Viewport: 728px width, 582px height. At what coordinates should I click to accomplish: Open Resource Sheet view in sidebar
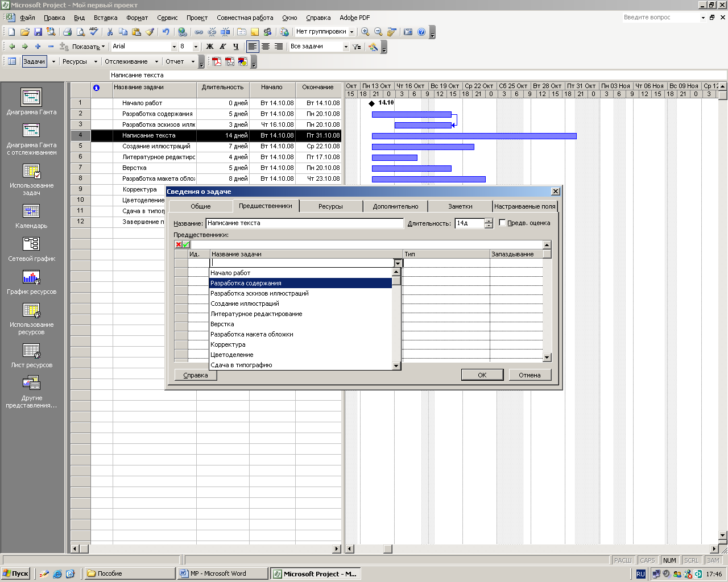coord(31,355)
